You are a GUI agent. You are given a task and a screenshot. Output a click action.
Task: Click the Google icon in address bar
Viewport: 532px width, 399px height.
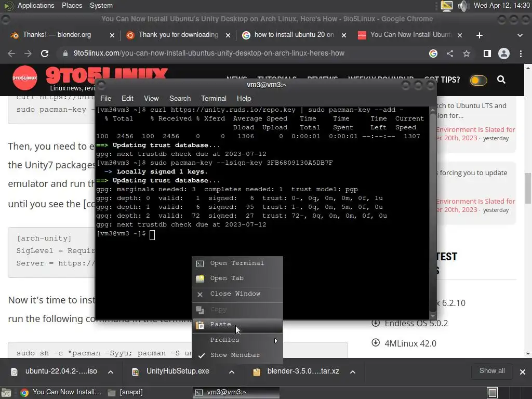(x=433, y=54)
